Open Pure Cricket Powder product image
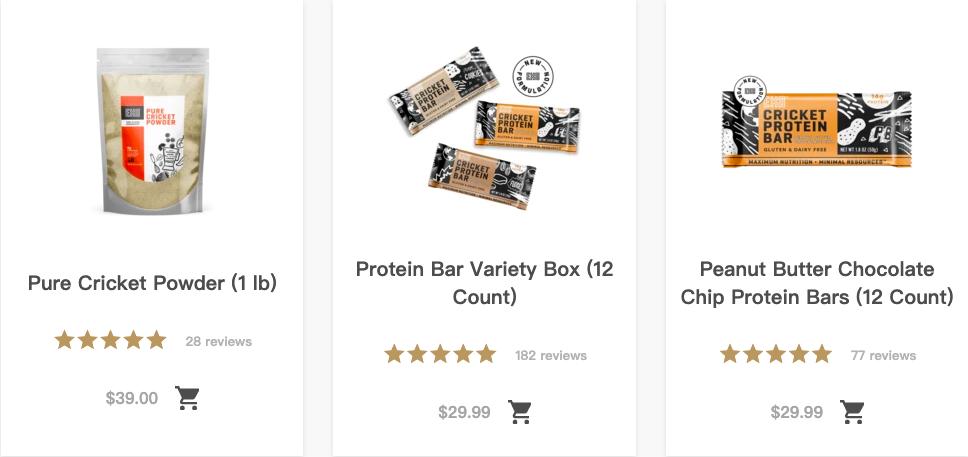The height and width of the screenshot is (457, 968). 152,130
